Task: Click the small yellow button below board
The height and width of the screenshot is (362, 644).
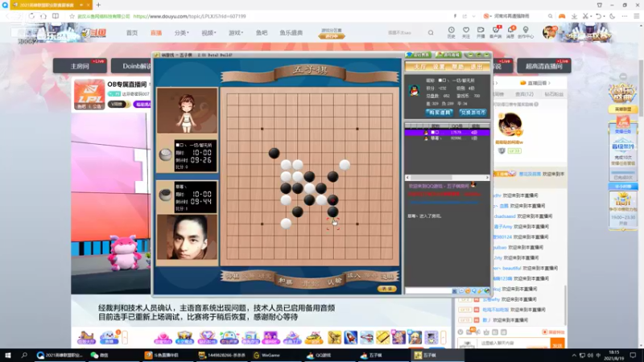Action: (x=386, y=289)
